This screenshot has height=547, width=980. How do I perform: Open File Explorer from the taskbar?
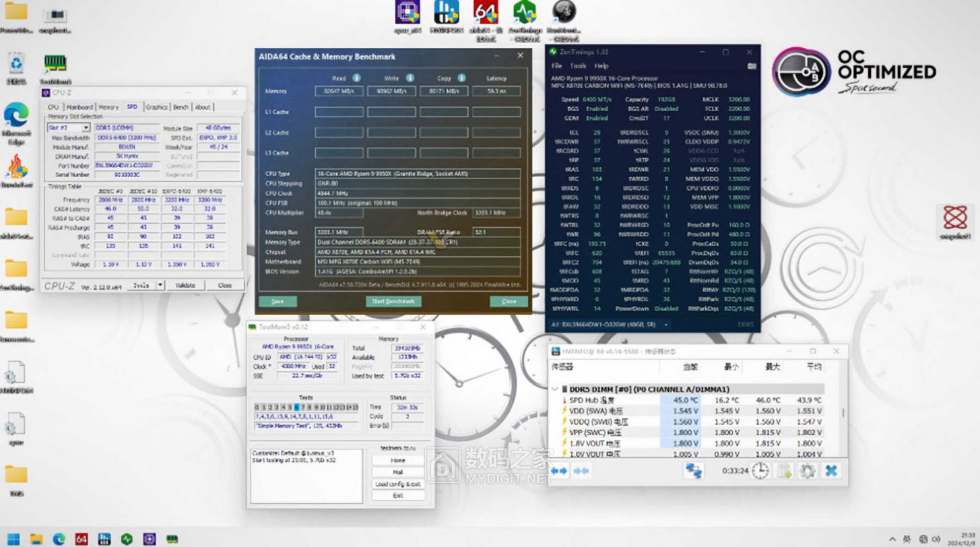pos(36,539)
